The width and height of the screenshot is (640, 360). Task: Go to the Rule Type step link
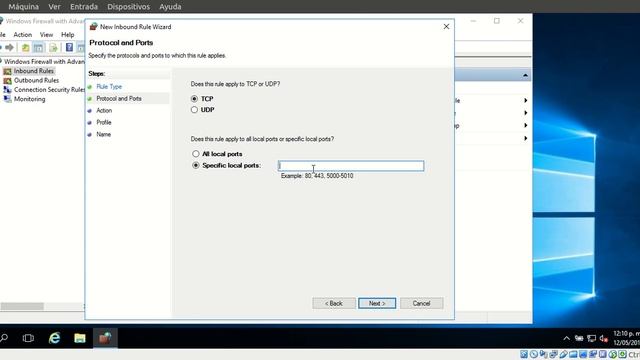coord(109,87)
